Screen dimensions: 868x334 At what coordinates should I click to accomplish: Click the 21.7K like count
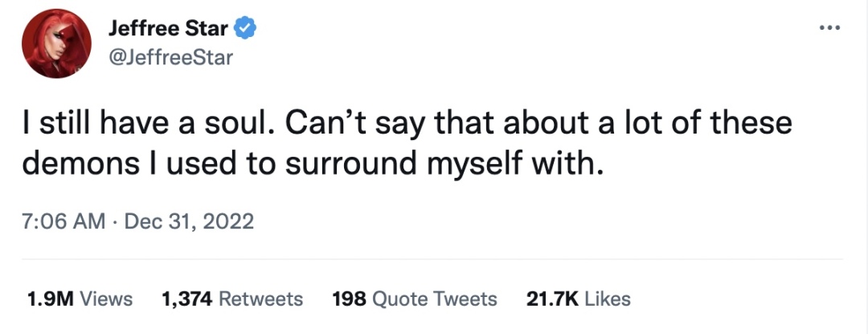coord(552,299)
